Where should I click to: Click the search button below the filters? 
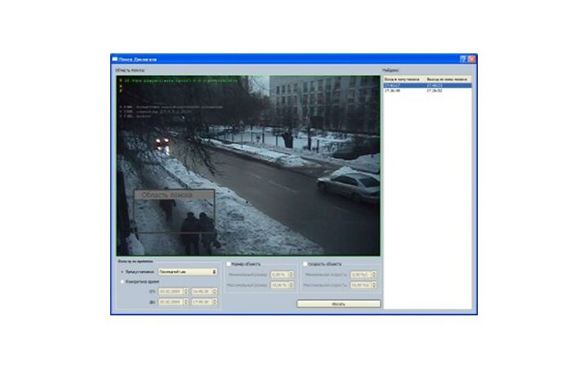click(339, 303)
